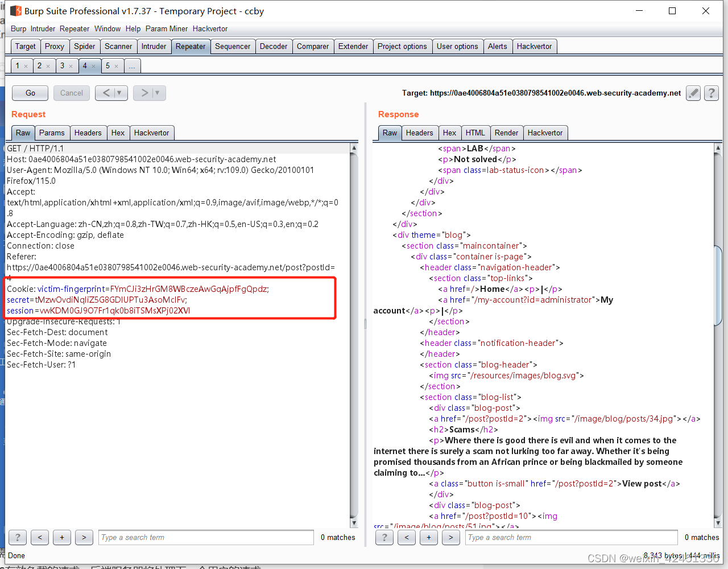Focus the request search term field

coord(206,537)
